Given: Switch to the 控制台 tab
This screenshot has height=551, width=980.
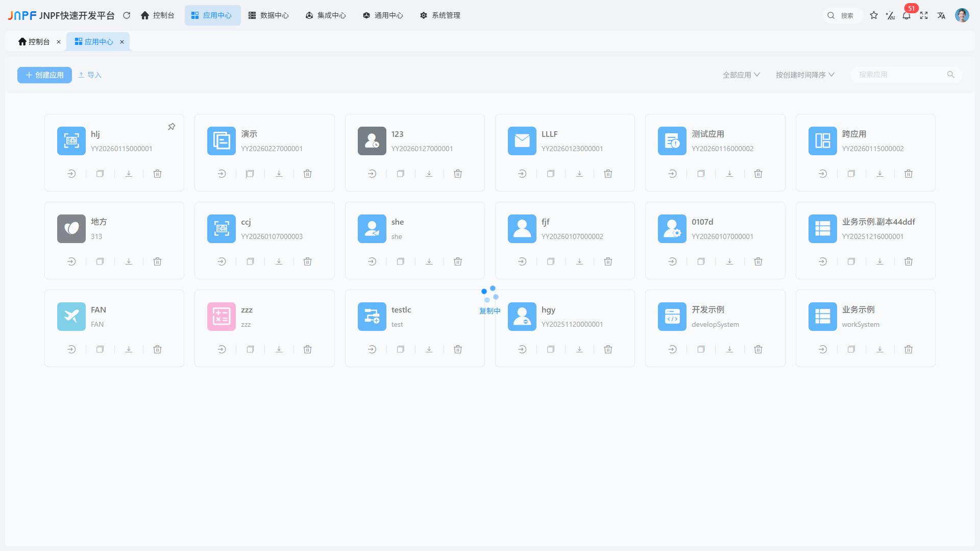Looking at the screenshot, I should [34, 42].
